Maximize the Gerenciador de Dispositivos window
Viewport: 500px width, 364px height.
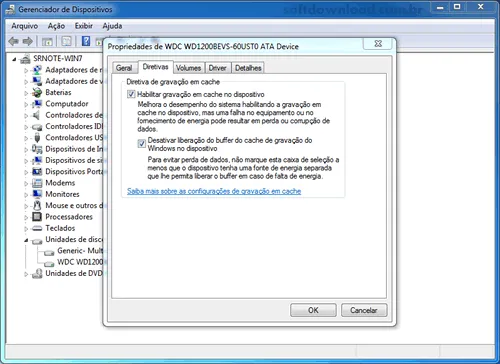[457, 7]
